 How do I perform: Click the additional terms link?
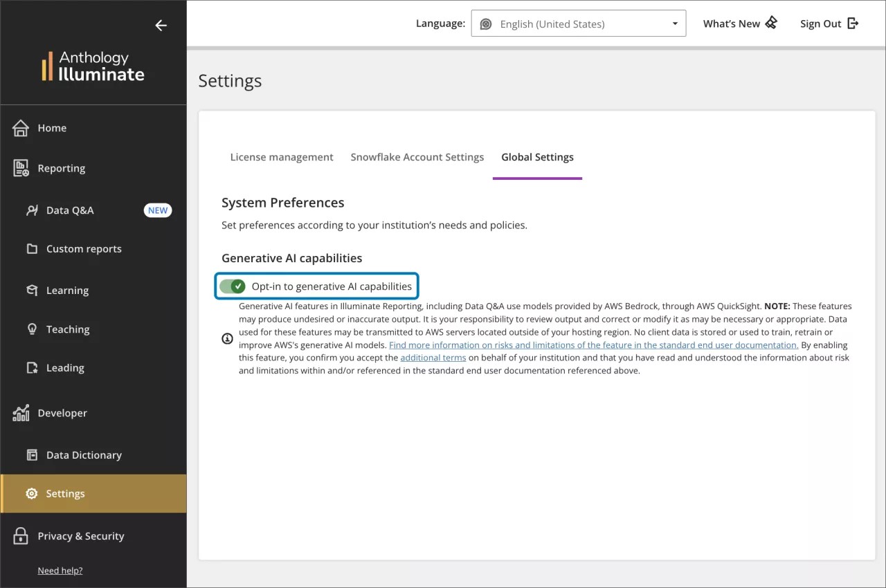coord(433,358)
